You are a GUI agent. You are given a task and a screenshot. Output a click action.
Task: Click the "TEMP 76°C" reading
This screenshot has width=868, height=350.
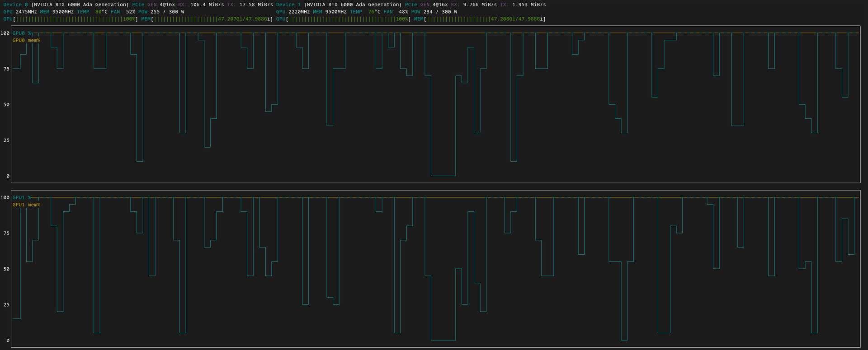(x=365, y=12)
